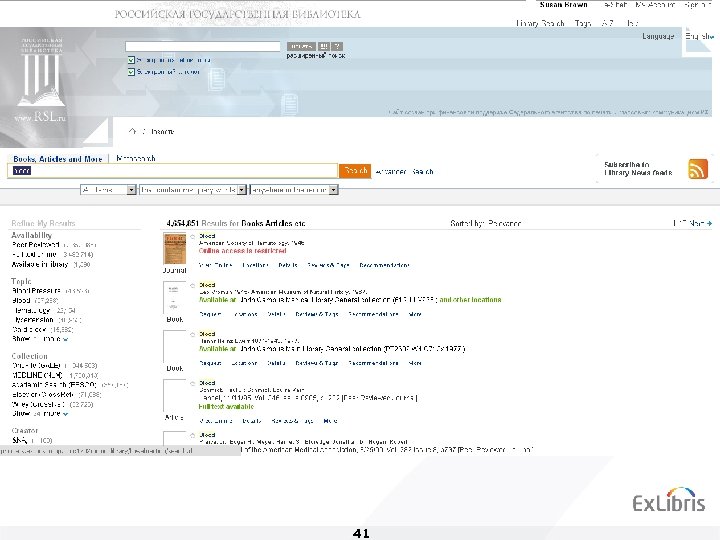The image size is (720, 540).
Task: Expand Show more under Topic
Action: pyautogui.click(x=40, y=339)
